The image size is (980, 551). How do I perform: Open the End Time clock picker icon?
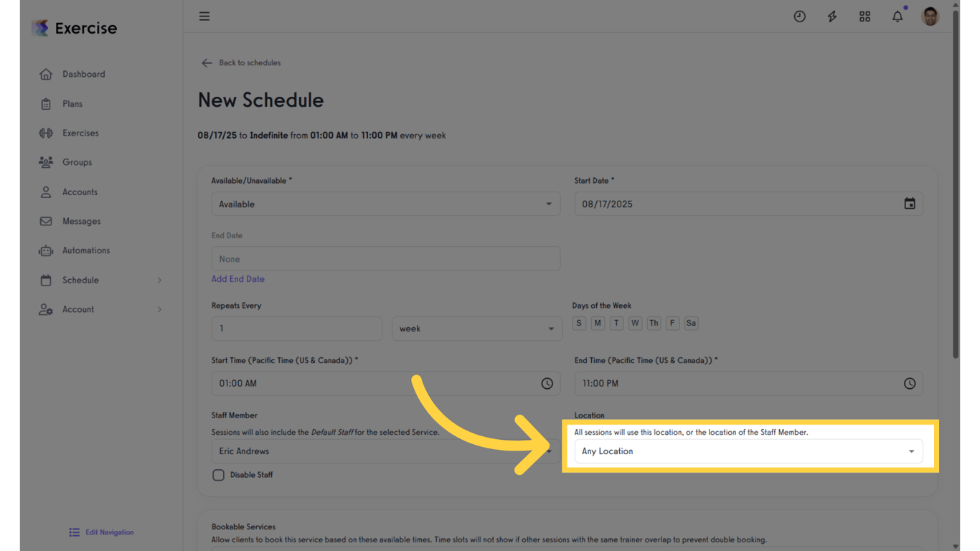[910, 384]
